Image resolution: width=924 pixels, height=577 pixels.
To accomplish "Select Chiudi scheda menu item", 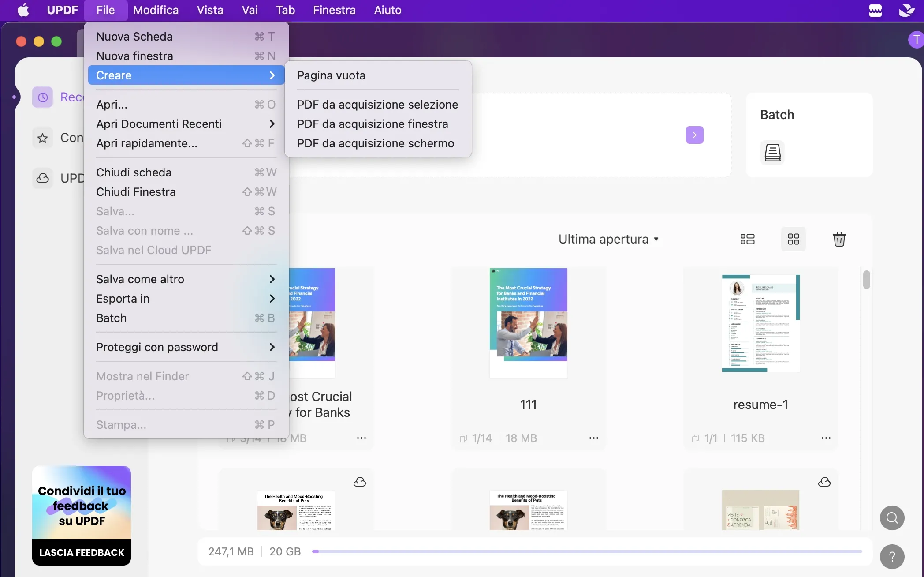I will click(x=186, y=172).
